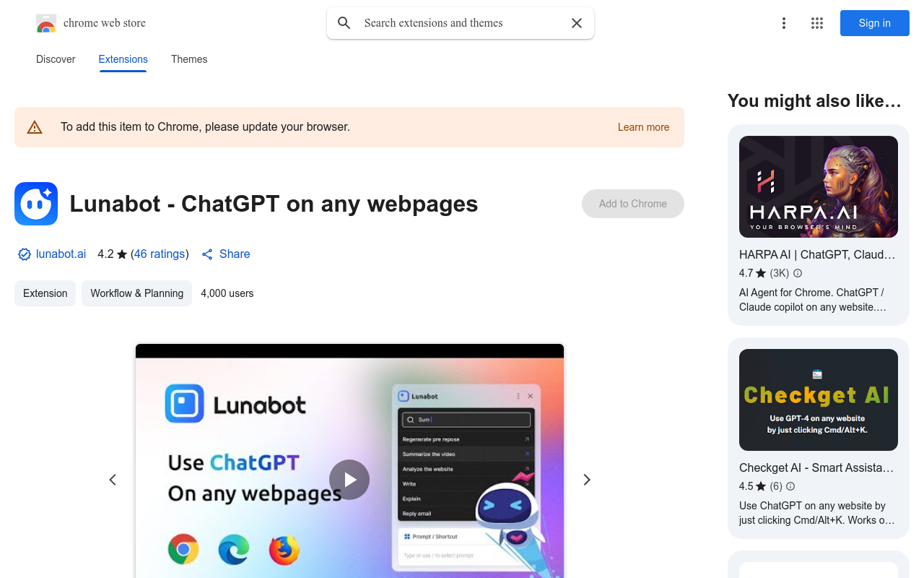This screenshot has width=924, height=578.
Task: Type in the Search extensions and themes field
Action: 462,23
